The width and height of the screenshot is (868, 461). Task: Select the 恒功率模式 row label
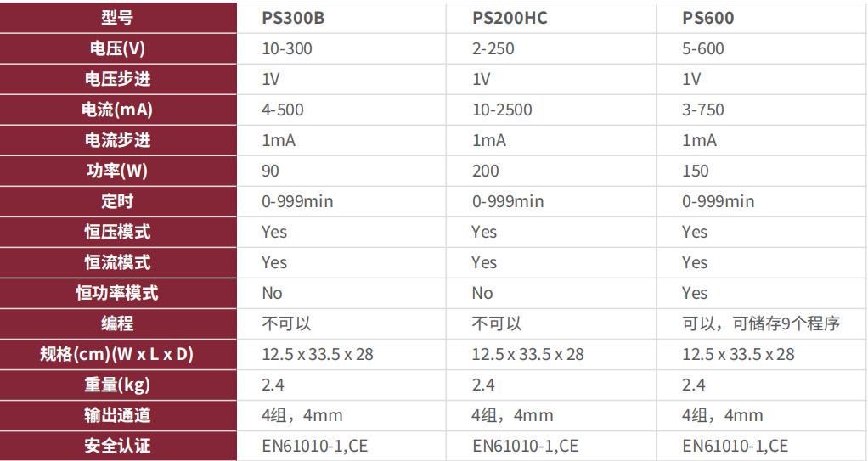(x=117, y=293)
